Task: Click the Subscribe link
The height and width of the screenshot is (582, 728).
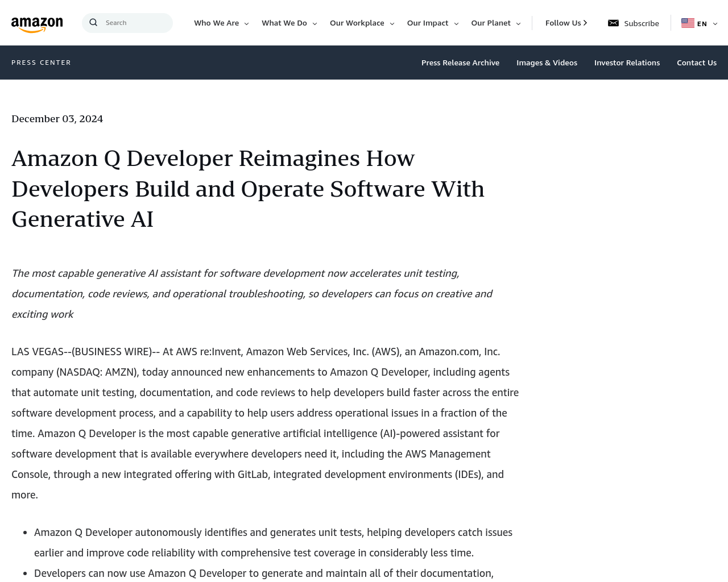Action: 641,23
